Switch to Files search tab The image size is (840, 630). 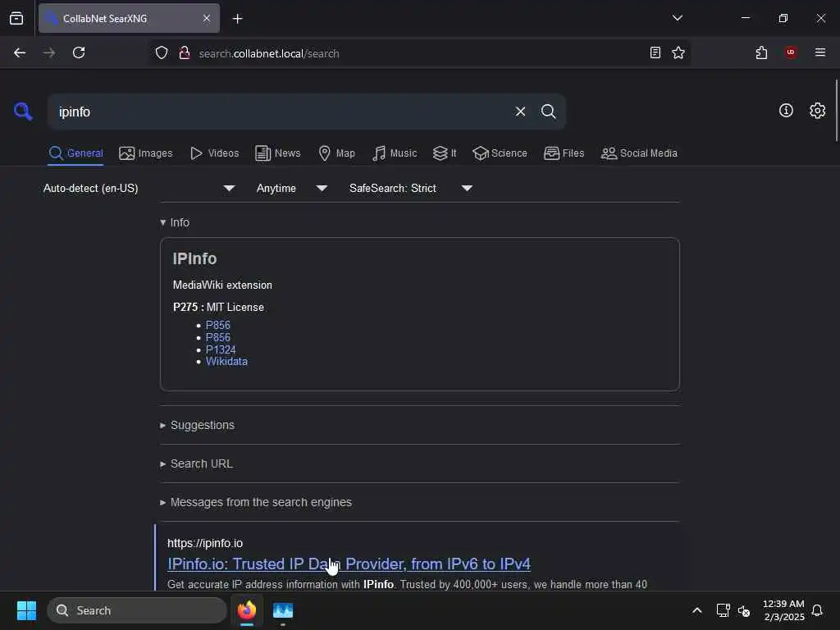[x=564, y=153]
